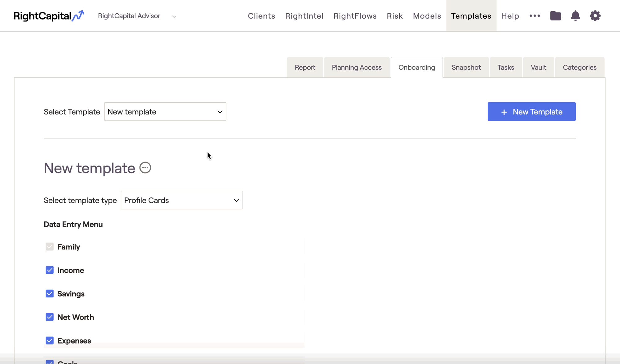Open the Select Template dropdown
Image resolution: width=620 pixels, height=364 pixels.
[x=165, y=112]
